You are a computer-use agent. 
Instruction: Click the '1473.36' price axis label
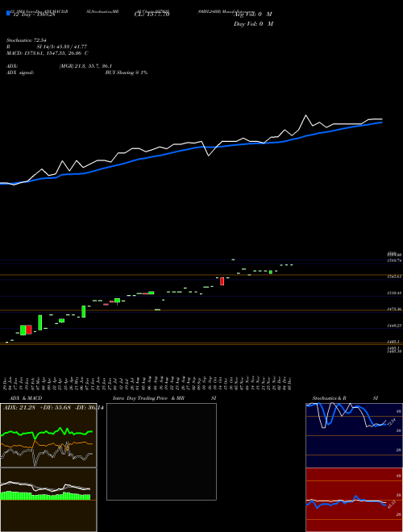click(394, 310)
